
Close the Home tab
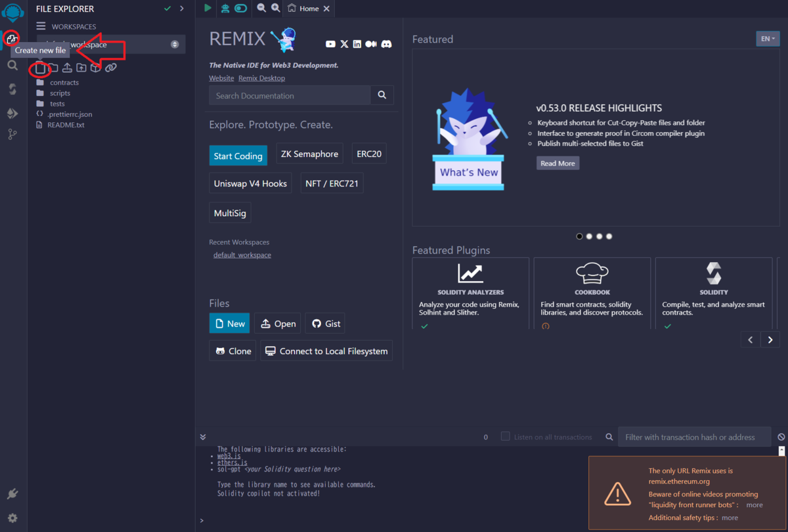(327, 9)
